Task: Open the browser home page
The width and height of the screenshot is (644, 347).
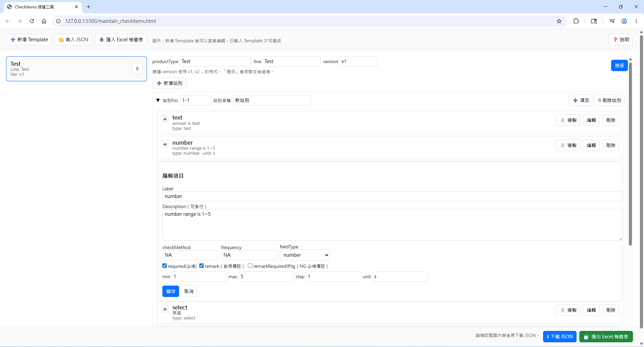Action: [x=44, y=21]
